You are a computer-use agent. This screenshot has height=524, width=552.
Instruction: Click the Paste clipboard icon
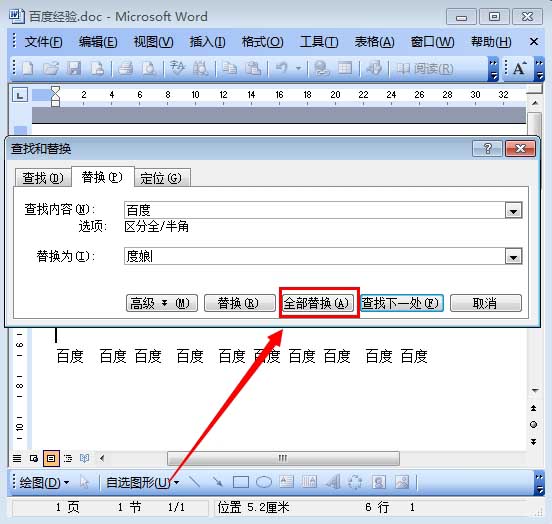tap(253, 68)
